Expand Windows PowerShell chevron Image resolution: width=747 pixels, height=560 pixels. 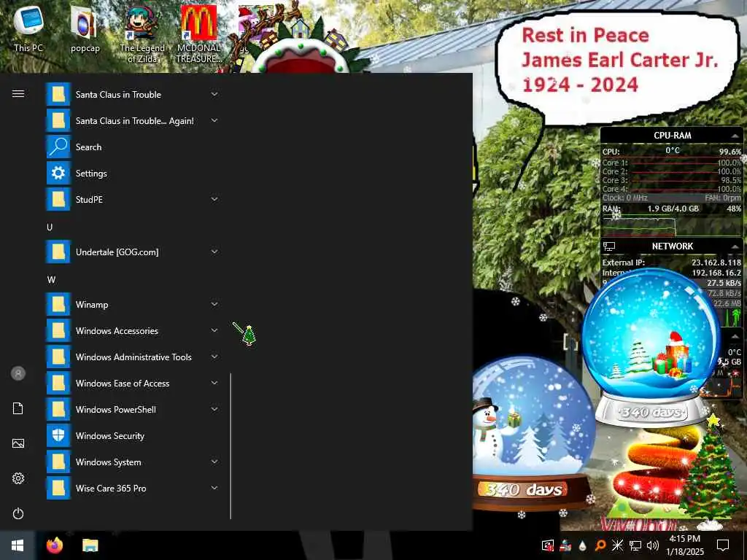pyautogui.click(x=214, y=409)
